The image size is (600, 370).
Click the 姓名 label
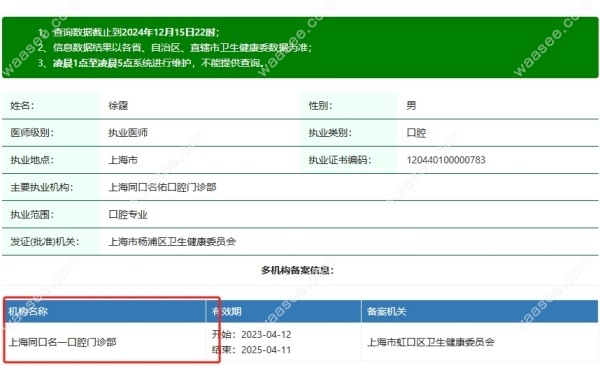pyautogui.click(x=22, y=106)
